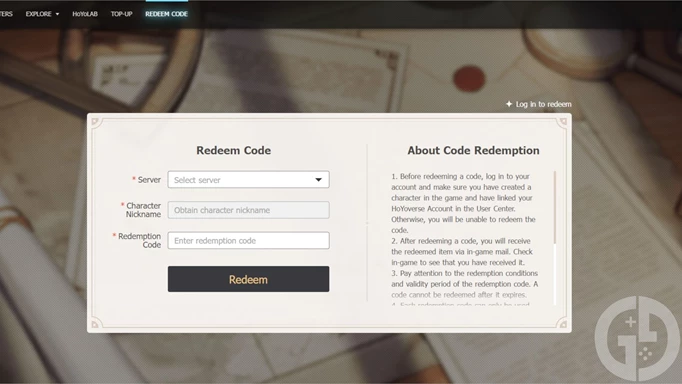Click the Server dropdown arrow
This screenshot has height=384, width=682.
tap(318, 180)
